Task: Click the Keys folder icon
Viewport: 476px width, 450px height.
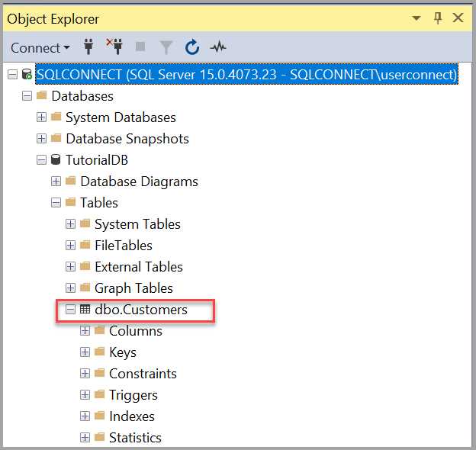Action: 100,352
